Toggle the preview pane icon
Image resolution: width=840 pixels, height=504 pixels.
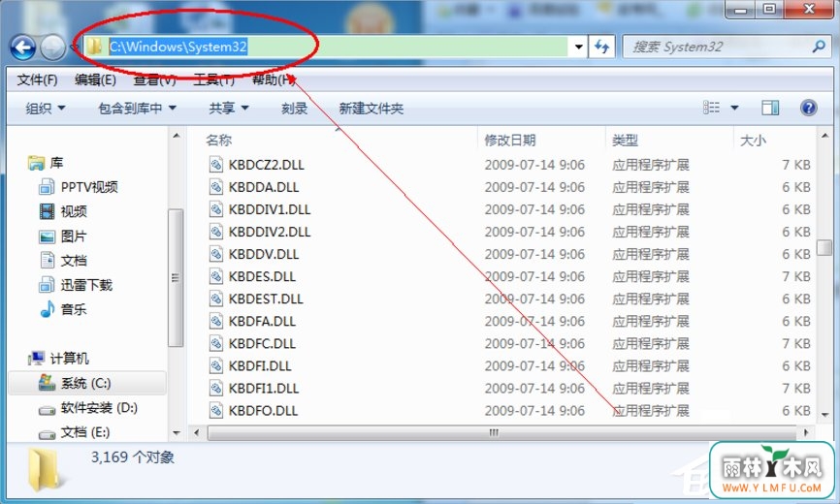point(770,108)
